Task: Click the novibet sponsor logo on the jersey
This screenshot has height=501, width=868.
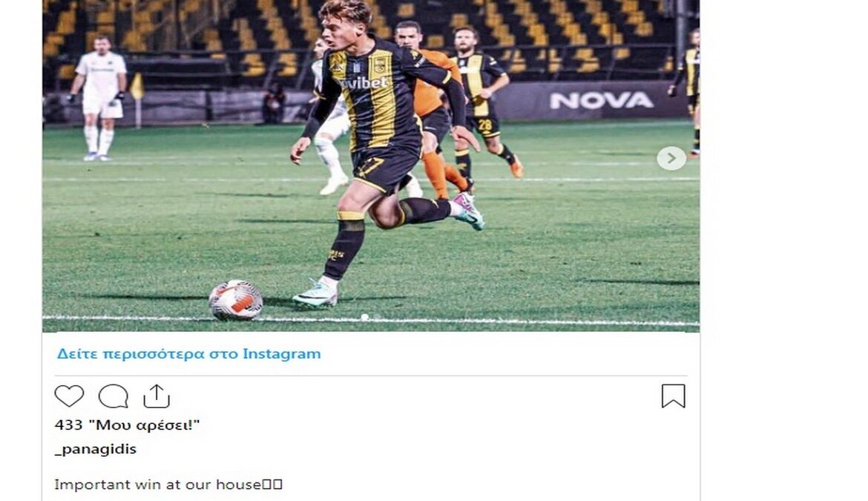Action: point(364,83)
